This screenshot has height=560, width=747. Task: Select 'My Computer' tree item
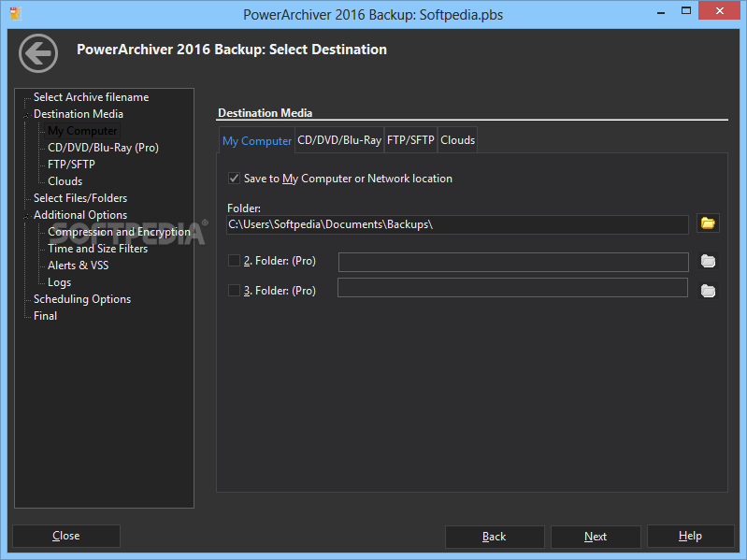[x=82, y=131]
